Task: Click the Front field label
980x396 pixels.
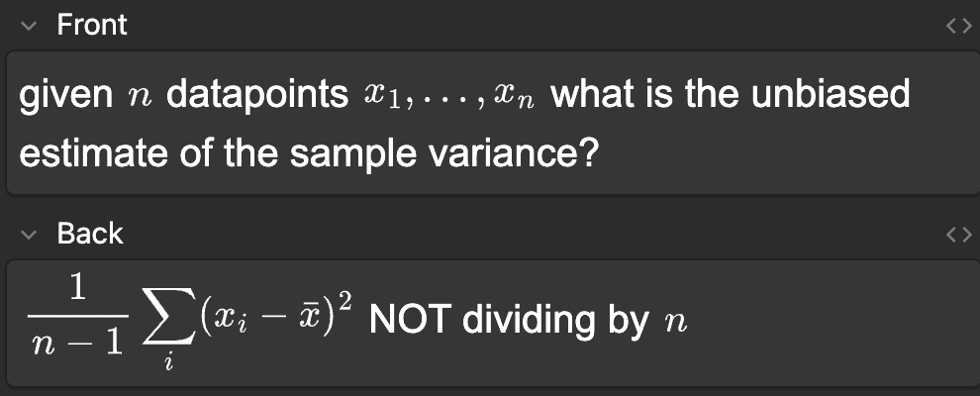Action: click(92, 25)
